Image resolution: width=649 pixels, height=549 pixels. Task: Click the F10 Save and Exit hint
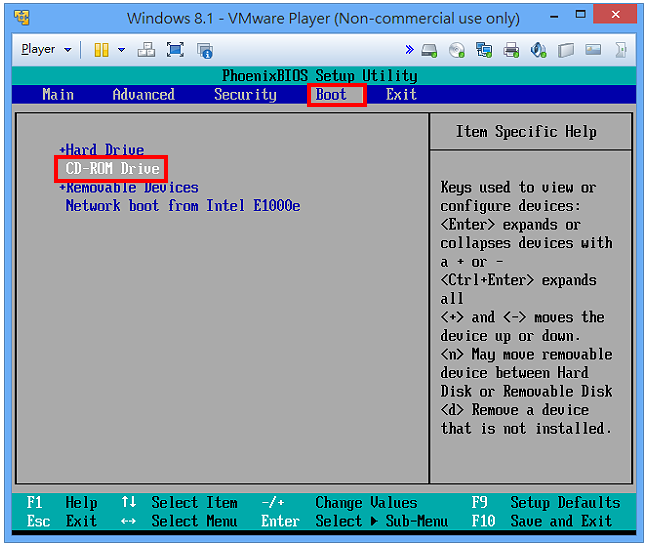coord(542,521)
